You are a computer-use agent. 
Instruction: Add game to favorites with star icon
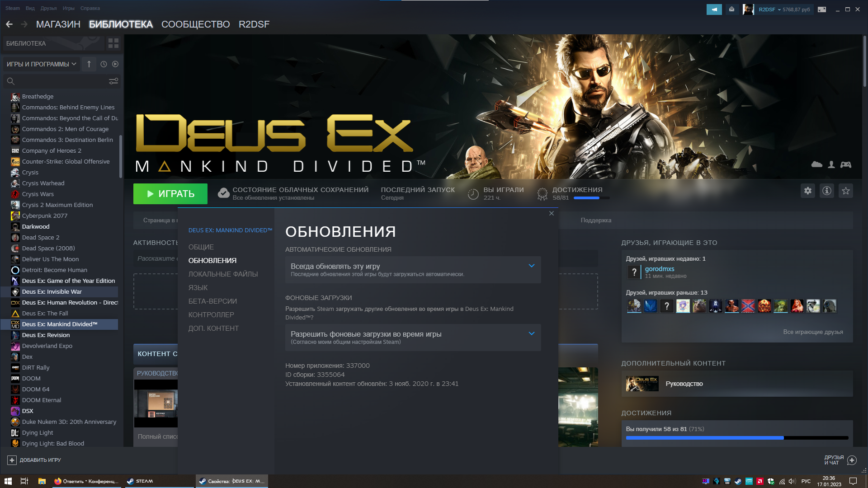pos(845,191)
